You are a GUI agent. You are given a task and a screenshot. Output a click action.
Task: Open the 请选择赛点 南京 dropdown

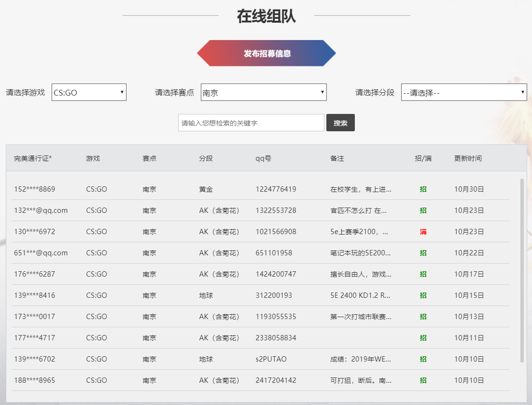tap(263, 92)
